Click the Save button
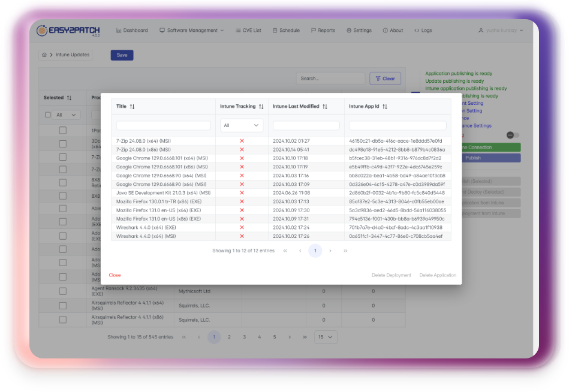This screenshot has width=569, height=392. pyautogui.click(x=122, y=54)
